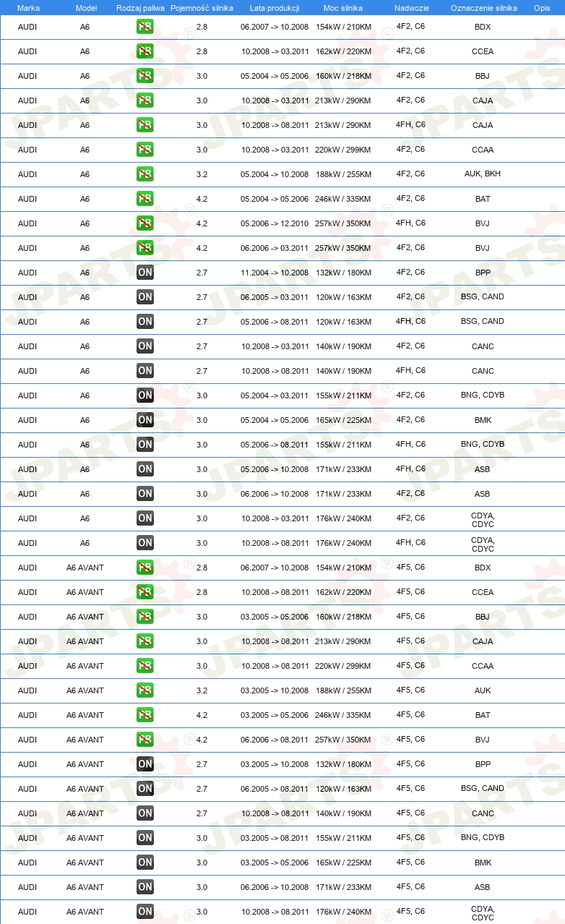565x924 pixels.
Task: Click the ON diesel icon in the A6 4F2 BMK row
Action: (145, 420)
